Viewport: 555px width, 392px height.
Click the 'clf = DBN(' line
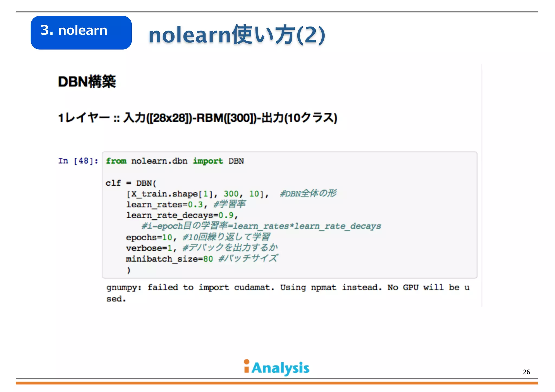coord(131,183)
